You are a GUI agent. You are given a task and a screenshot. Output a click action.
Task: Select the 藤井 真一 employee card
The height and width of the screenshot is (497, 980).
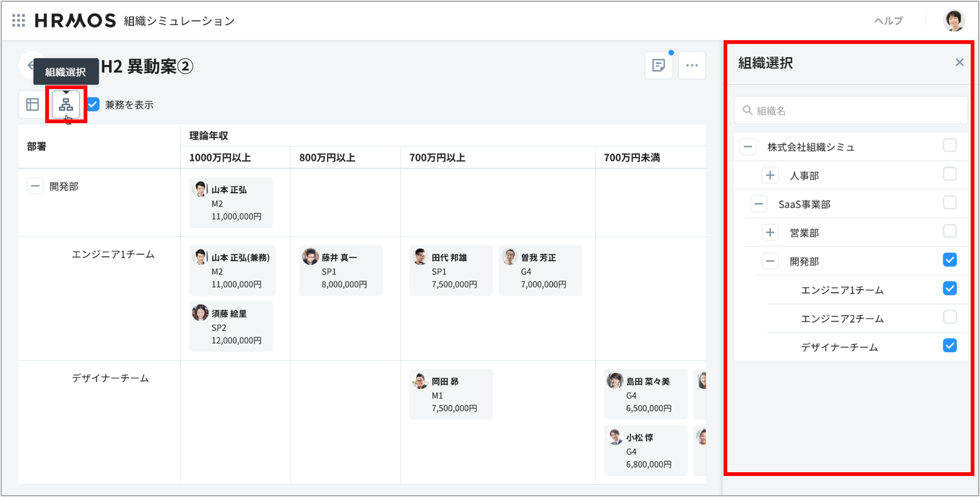(x=341, y=270)
